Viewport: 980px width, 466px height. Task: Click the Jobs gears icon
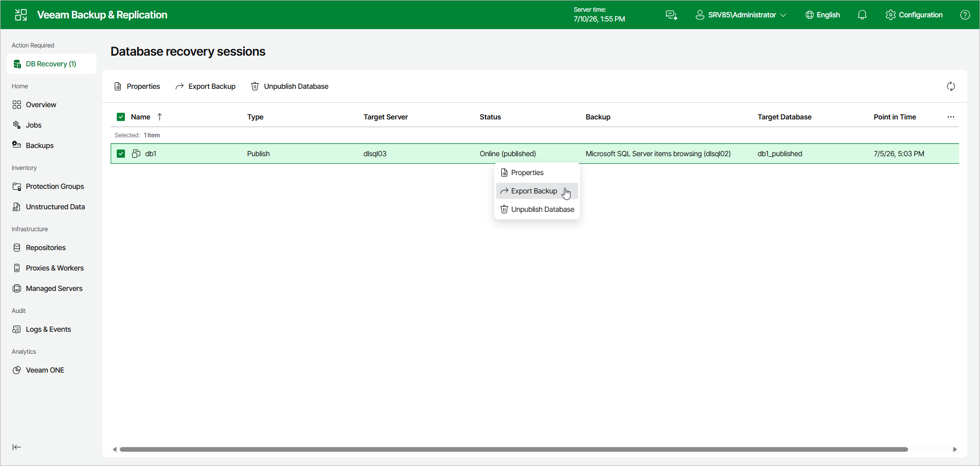pos(17,125)
